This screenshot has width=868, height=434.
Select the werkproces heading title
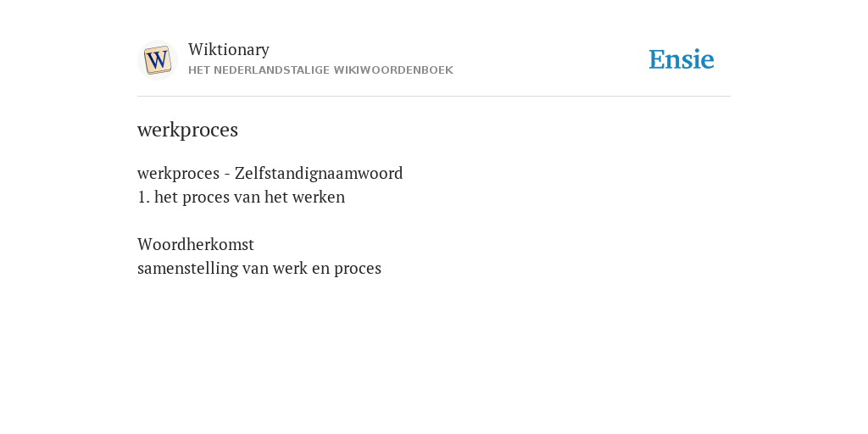pyautogui.click(x=187, y=130)
